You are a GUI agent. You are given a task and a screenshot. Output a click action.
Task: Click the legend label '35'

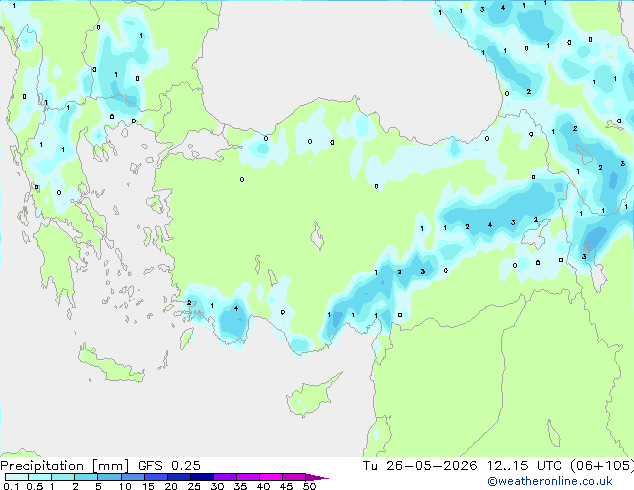pyautogui.click(x=240, y=486)
